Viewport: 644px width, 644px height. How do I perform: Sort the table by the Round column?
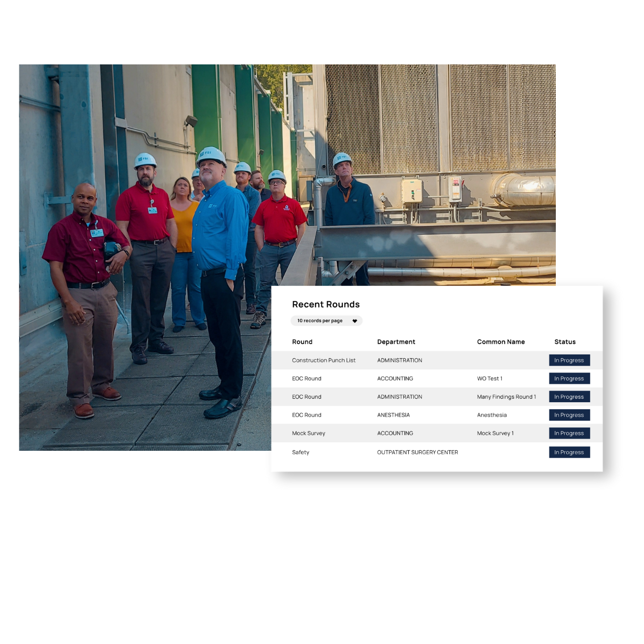pos(302,342)
